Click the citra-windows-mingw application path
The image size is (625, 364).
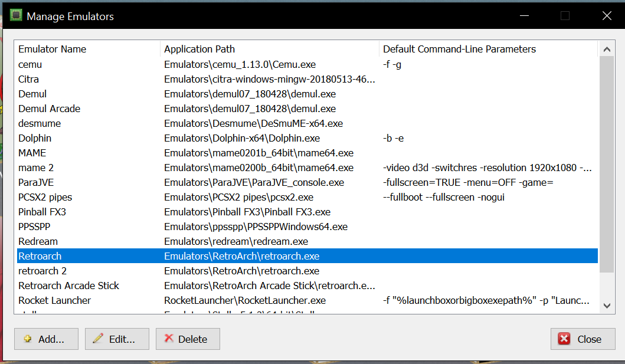coord(270,79)
